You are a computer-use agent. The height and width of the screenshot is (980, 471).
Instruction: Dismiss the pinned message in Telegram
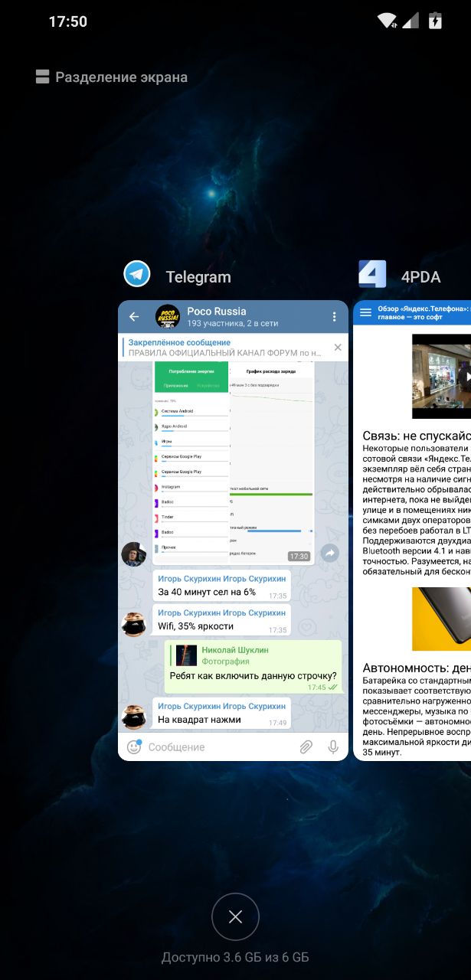338,348
